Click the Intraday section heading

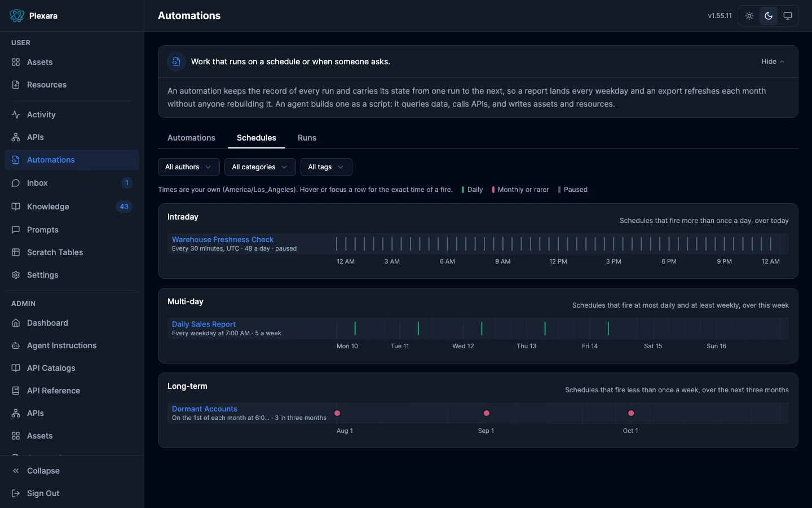[183, 217]
